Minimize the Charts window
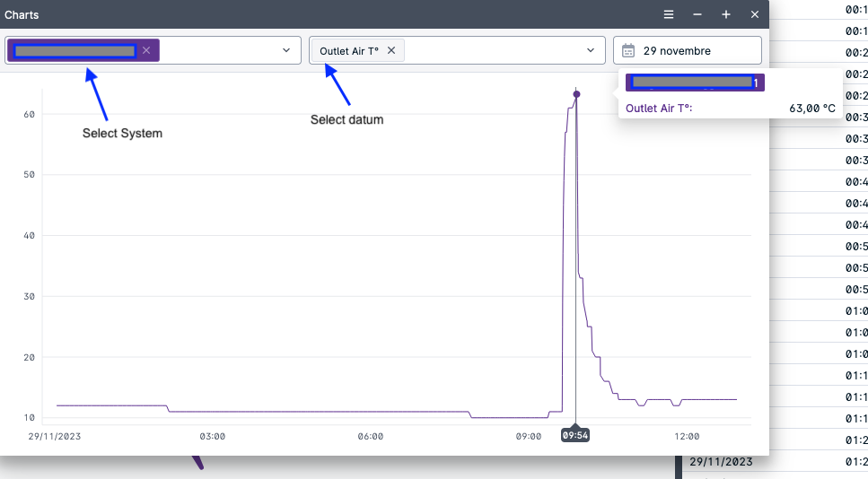This screenshot has height=479, width=868. click(697, 14)
